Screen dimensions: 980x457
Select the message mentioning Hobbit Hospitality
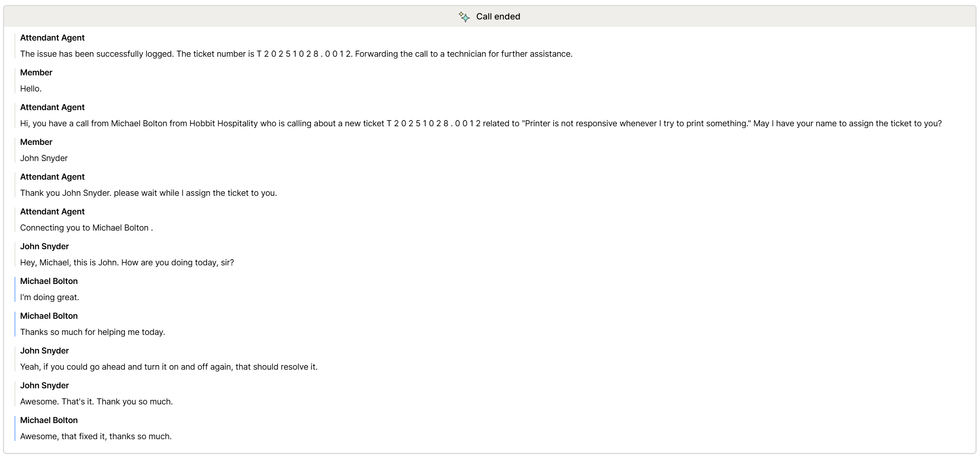pos(481,123)
